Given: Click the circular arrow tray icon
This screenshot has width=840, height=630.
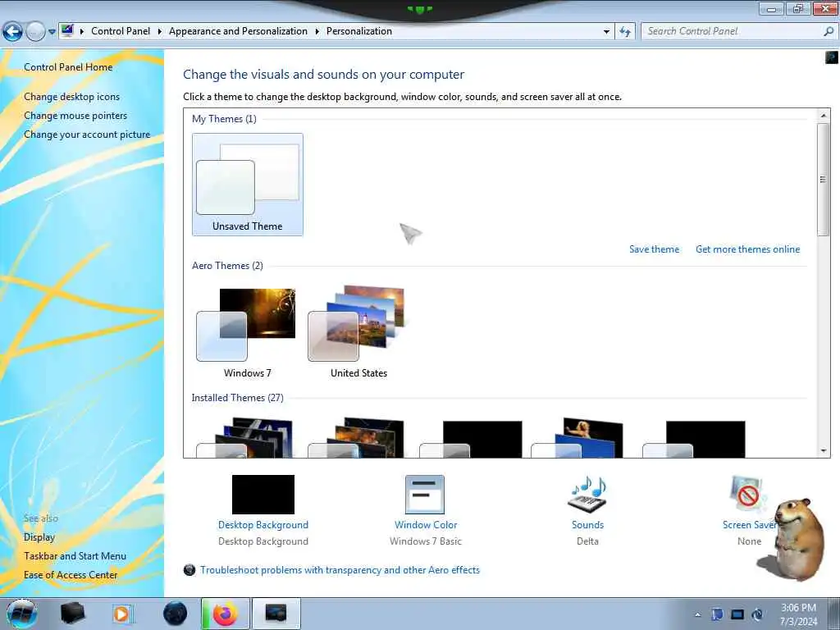Looking at the screenshot, I should 757,614.
